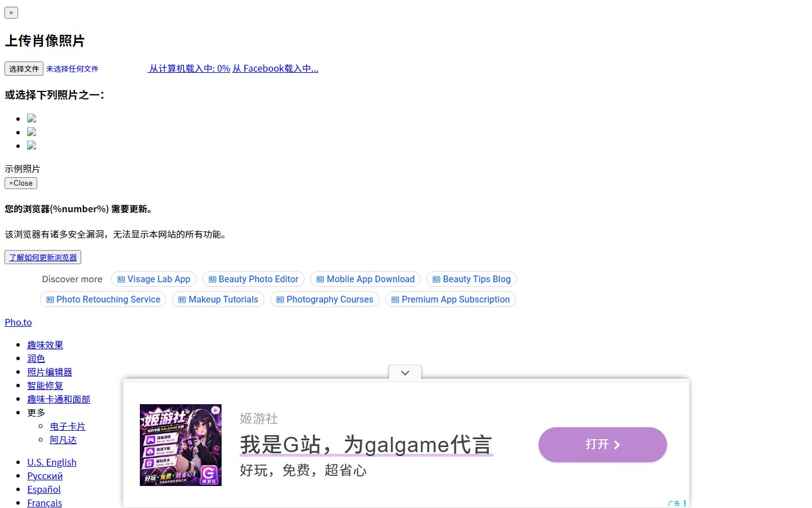
Task: Open the ad options three-dot icon
Action: point(685,503)
